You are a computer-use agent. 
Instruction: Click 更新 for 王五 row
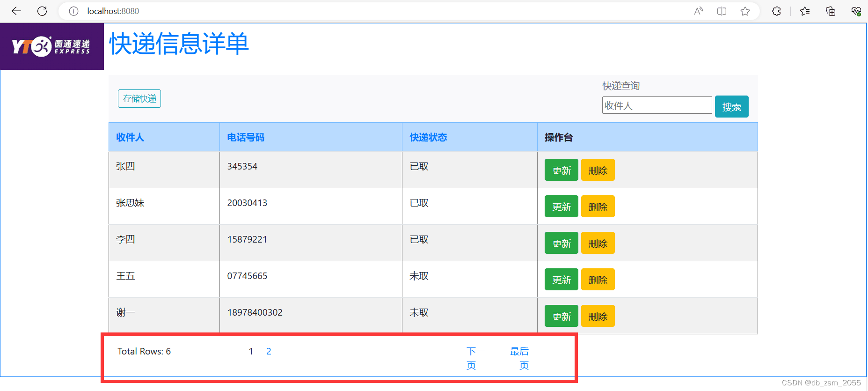(x=562, y=280)
